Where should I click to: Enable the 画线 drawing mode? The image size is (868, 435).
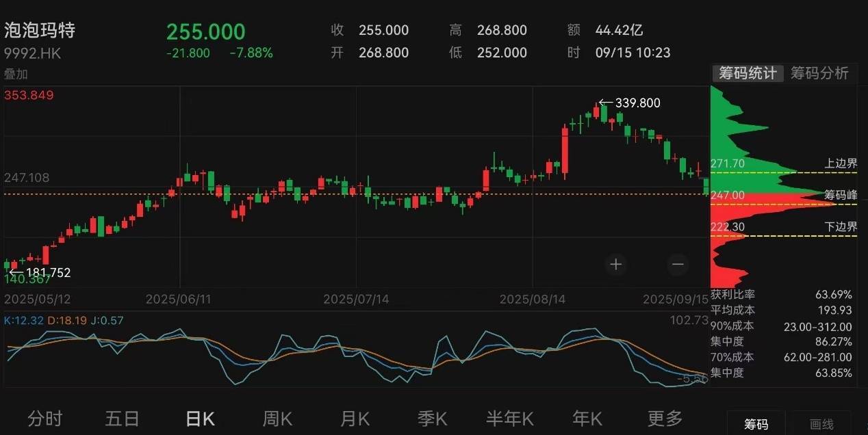click(822, 425)
